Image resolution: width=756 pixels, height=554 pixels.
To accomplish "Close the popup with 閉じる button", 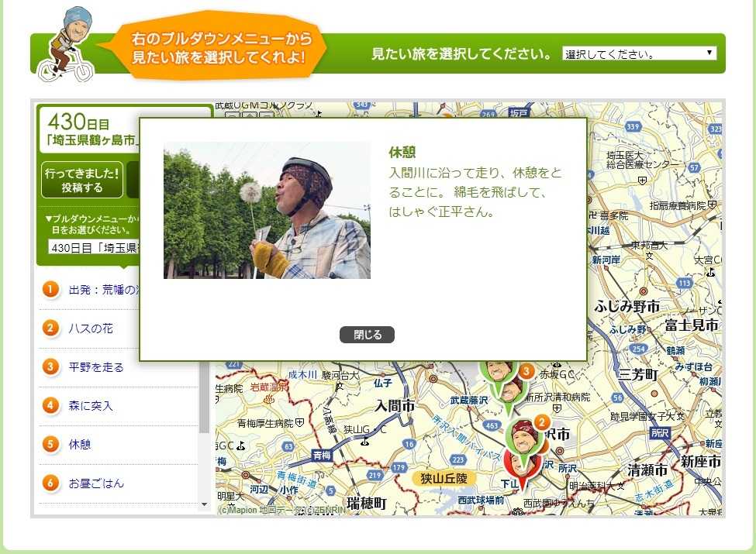I will (x=367, y=335).
